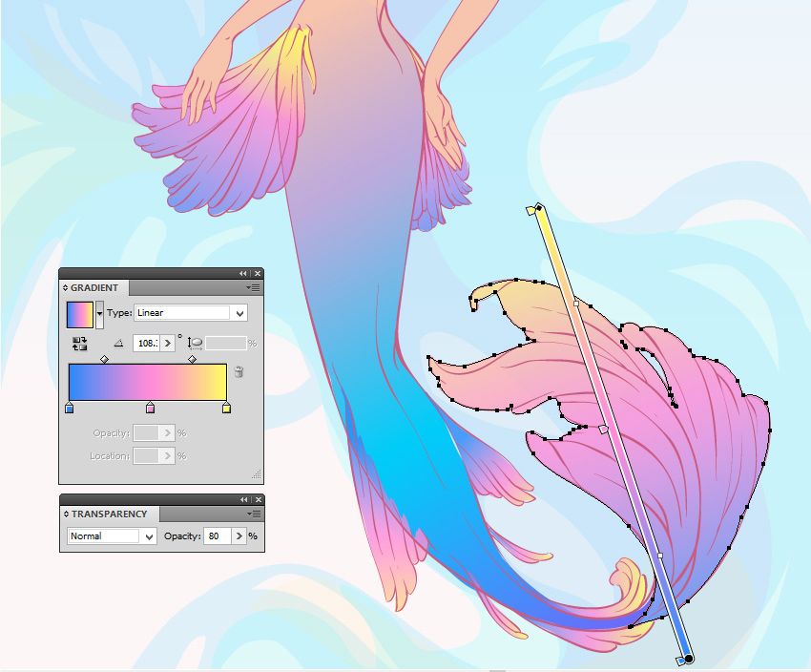The height and width of the screenshot is (672, 811).
Task: Click the Transparency Opacity field showing 80
Action: [218, 535]
